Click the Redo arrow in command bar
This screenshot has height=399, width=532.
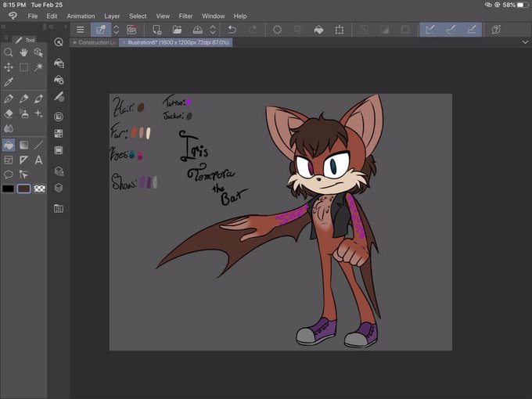click(x=253, y=30)
